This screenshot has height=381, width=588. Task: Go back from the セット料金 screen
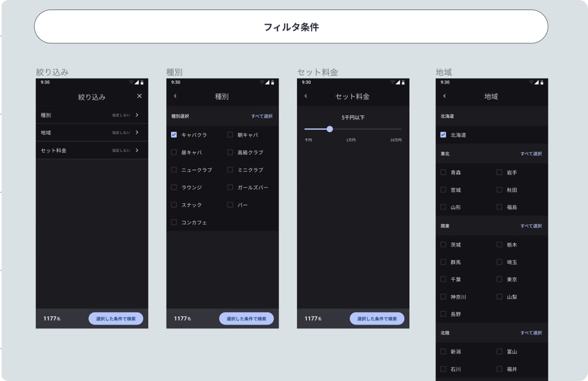tap(306, 96)
